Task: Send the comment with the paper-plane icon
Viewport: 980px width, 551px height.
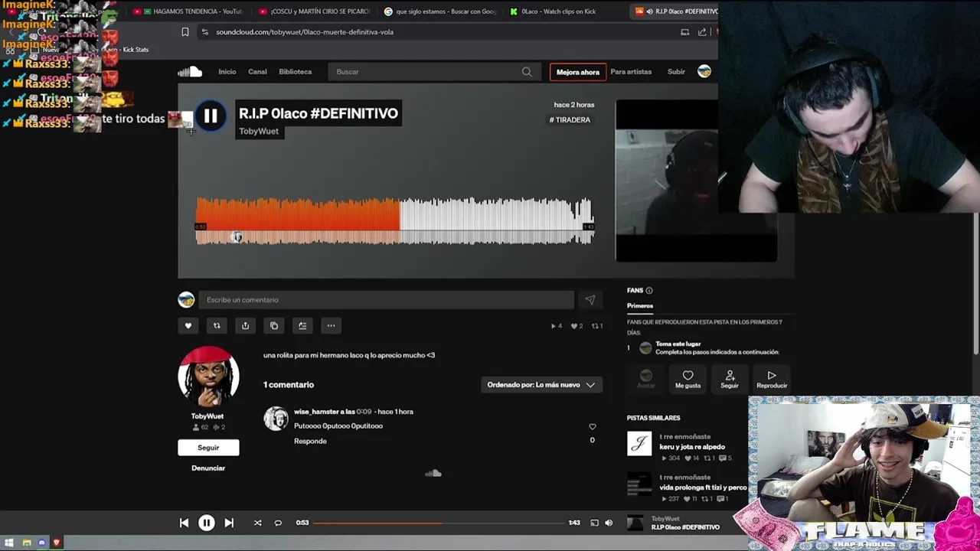Action: 590,300
